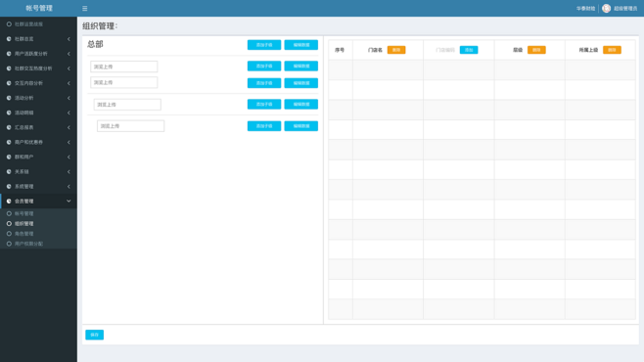
Task: Expand the 交互内容分析 chevron
Action: [x=69, y=83]
